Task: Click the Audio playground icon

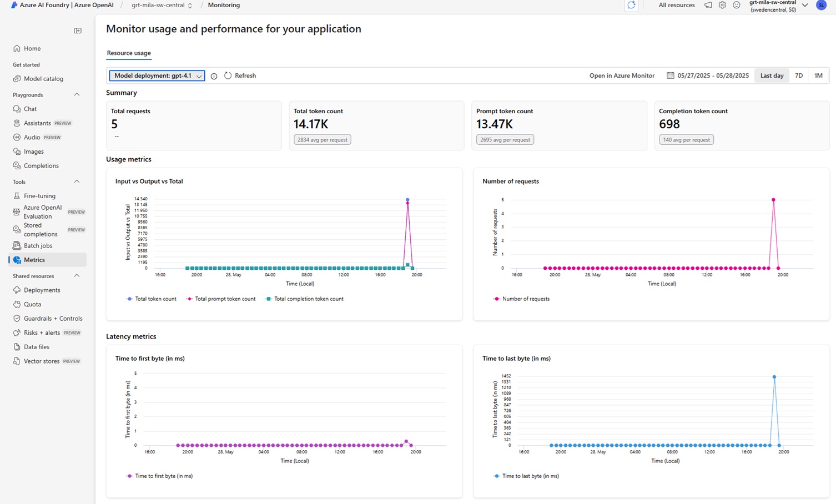Action: click(17, 137)
